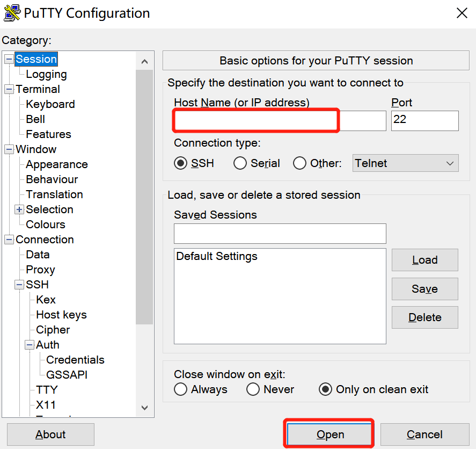Image resolution: width=476 pixels, height=449 pixels.
Task: Collapse the Terminal category node
Action: 9,89
